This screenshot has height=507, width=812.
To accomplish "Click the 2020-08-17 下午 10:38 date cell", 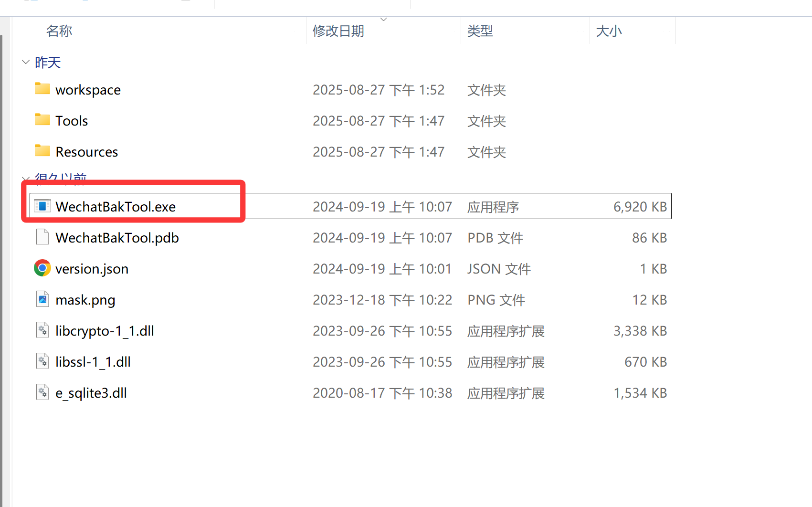I will click(x=382, y=393).
